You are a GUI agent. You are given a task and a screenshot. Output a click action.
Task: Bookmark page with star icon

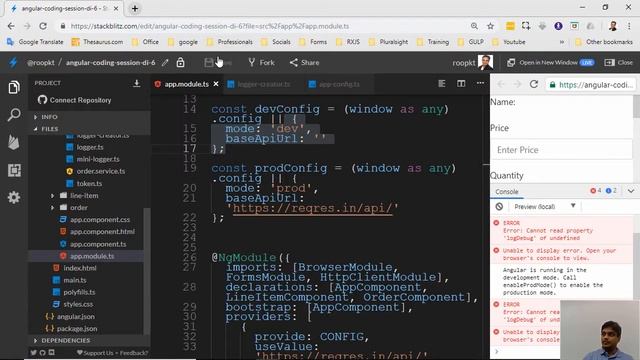pyautogui.click(x=491, y=26)
